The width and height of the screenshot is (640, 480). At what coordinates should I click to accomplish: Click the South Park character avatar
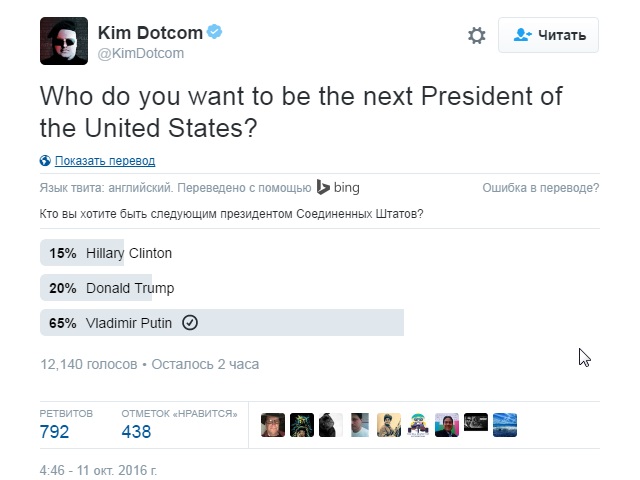pyautogui.click(x=418, y=425)
